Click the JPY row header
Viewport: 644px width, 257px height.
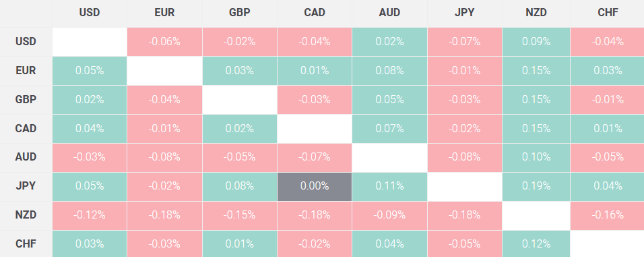coord(26,187)
